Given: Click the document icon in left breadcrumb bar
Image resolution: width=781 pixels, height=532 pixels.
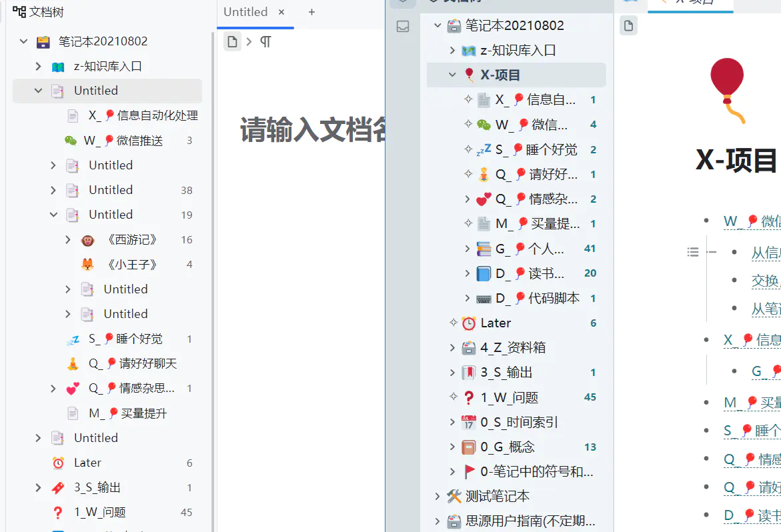Looking at the screenshot, I should 232,42.
